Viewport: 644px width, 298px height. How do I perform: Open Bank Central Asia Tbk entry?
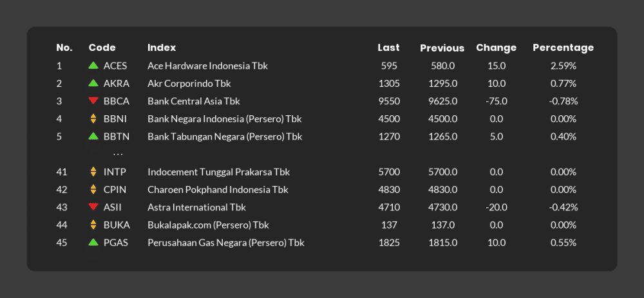193,101
